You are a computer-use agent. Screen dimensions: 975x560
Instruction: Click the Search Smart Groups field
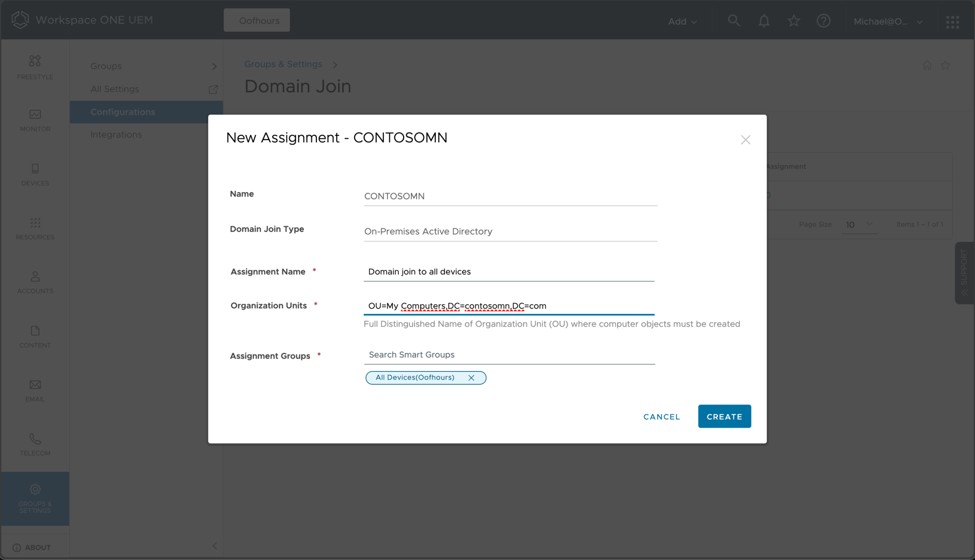pos(509,355)
